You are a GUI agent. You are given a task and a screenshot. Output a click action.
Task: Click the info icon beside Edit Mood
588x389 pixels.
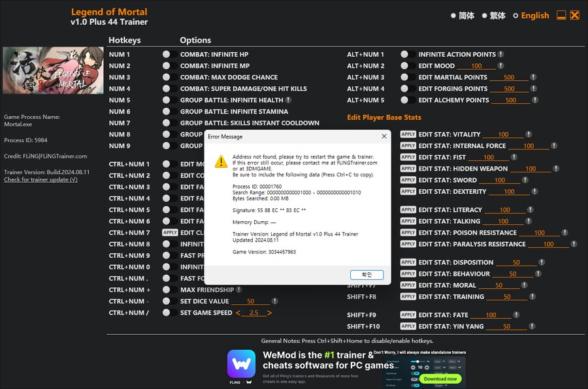pos(500,65)
